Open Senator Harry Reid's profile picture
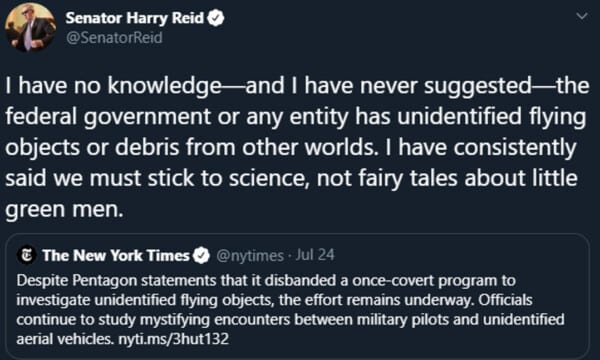The height and width of the screenshot is (360, 600). click(30, 27)
